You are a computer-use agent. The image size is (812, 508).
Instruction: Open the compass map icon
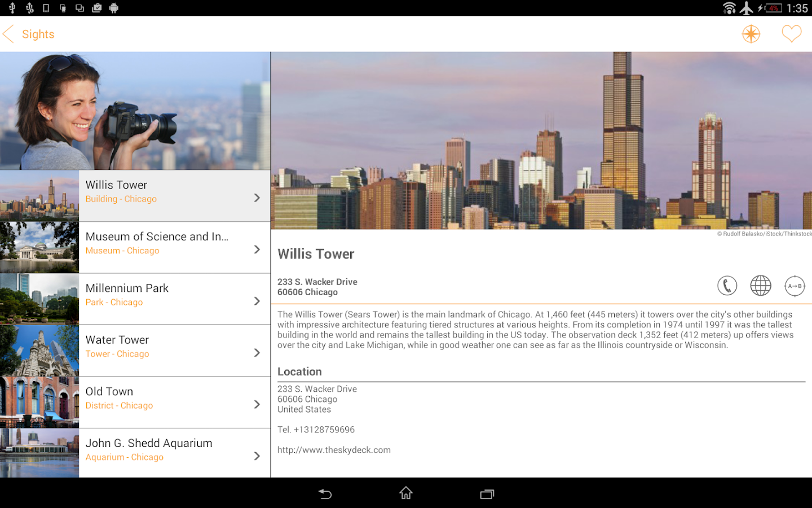(751, 34)
